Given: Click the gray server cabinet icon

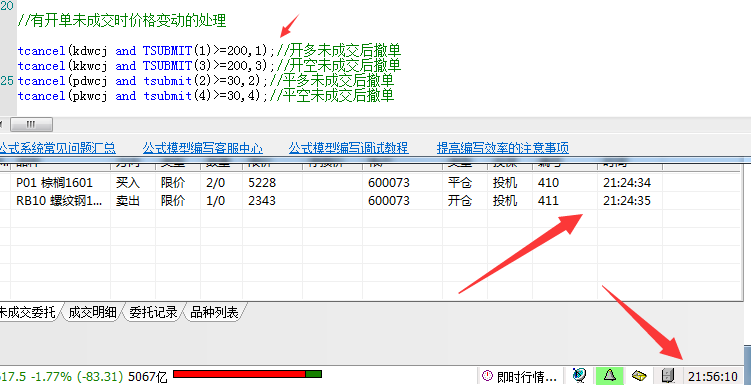Looking at the screenshot, I should (x=668, y=376).
